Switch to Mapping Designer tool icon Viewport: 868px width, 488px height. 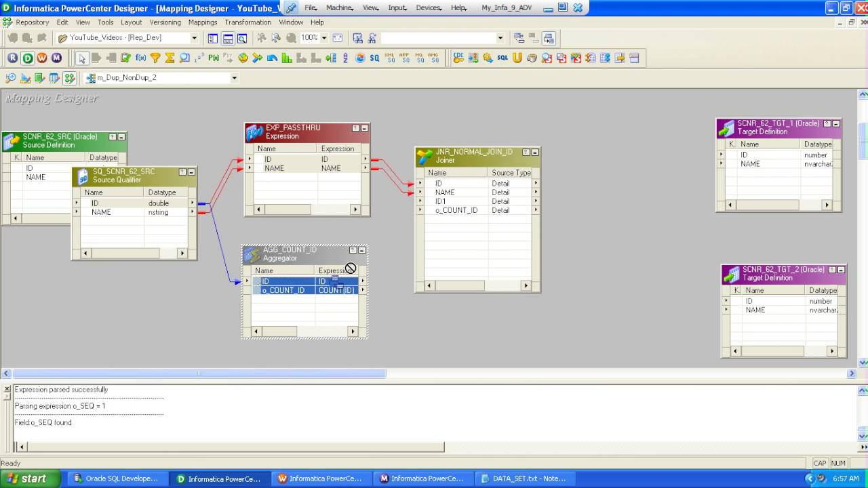tap(69, 78)
